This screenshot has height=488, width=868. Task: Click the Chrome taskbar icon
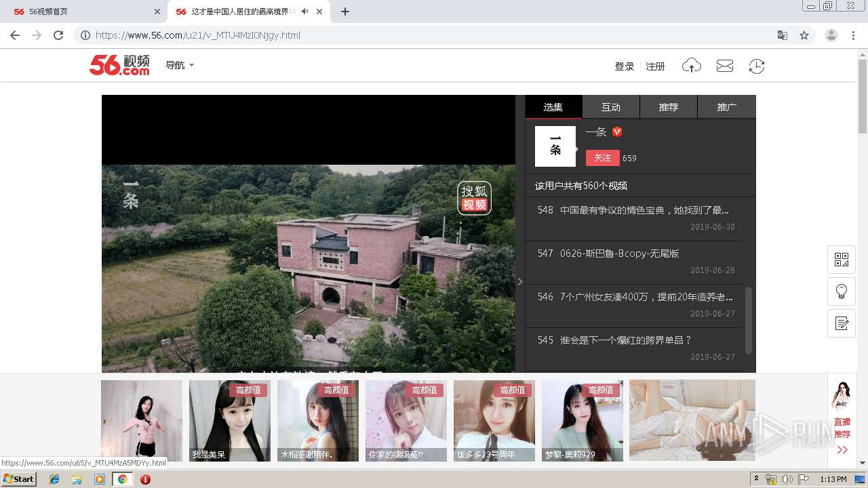[x=122, y=479]
